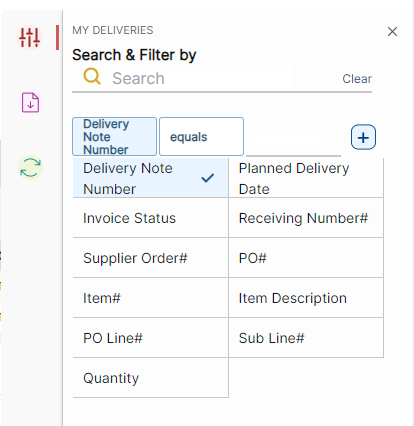
Task: Select Item# filter field
Action: pyautogui.click(x=151, y=298)
